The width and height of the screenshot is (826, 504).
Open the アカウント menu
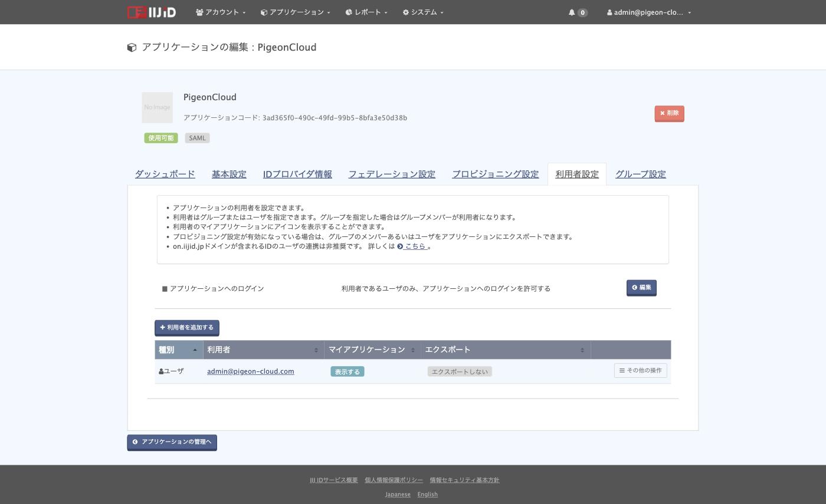(221, 12)
